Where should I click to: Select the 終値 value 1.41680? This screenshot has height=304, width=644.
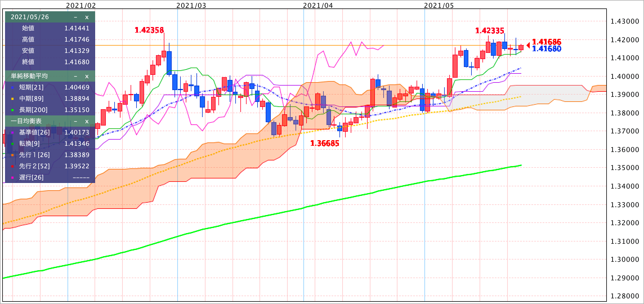click(x=77, y=62)
